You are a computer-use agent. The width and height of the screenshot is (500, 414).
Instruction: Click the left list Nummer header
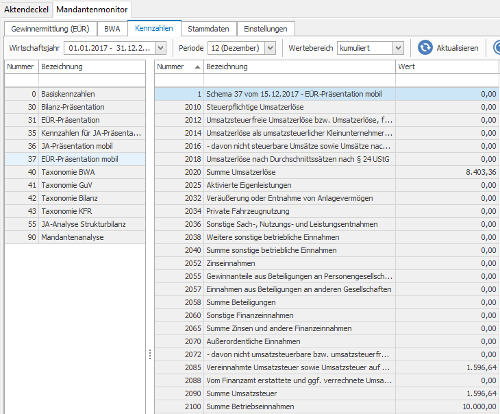click(x=21, y=67)
